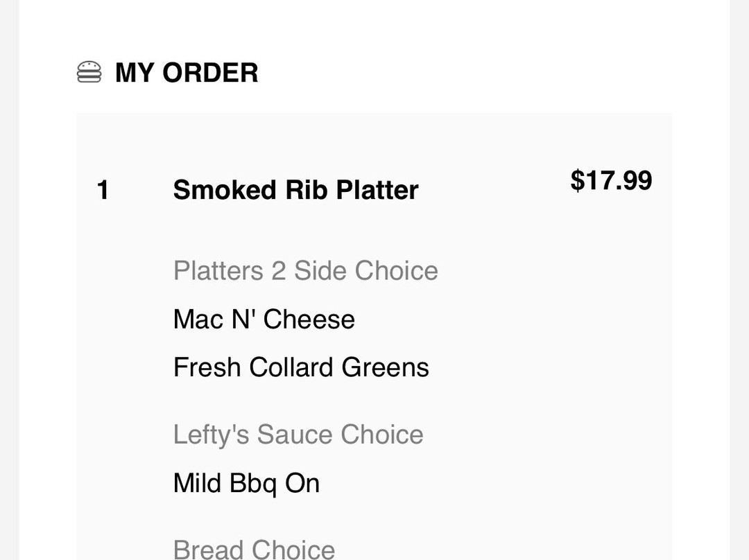Screen dimensions: 749x560
Task: Click the burger icon beside MY ORDER
Action: (89, 72)
